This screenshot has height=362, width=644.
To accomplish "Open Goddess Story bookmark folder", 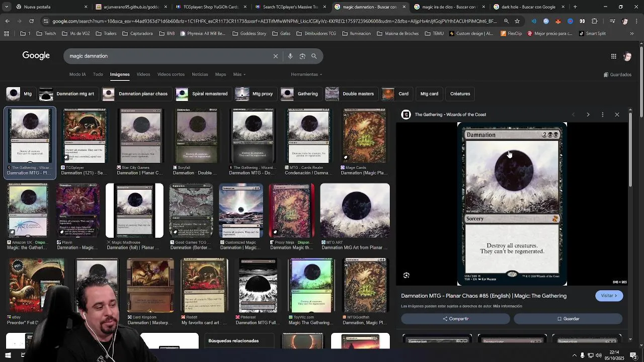I will pos(249,34).
